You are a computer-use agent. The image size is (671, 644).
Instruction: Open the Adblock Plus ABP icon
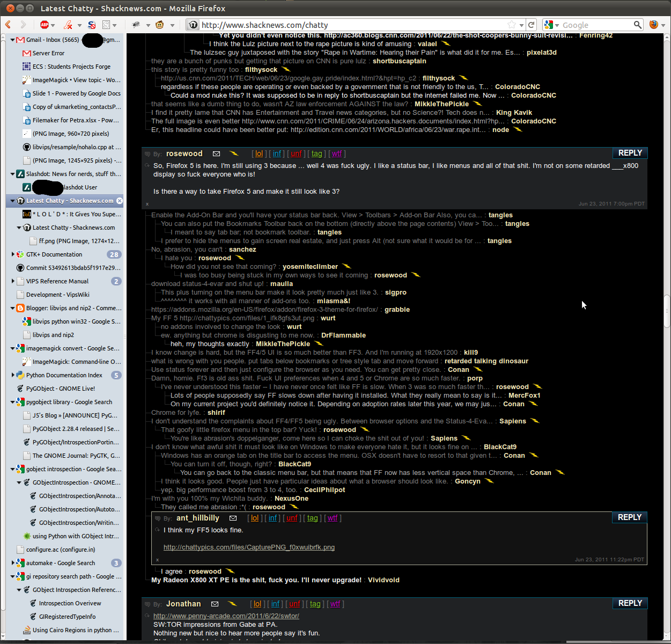click(45, 25)
